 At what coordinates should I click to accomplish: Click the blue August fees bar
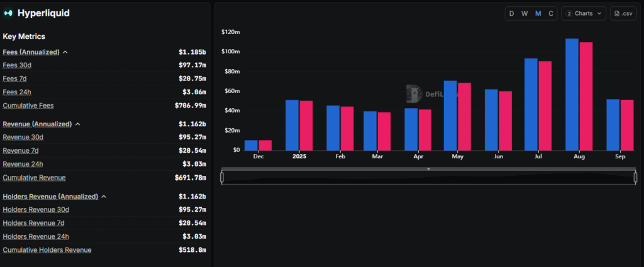(x=572, y=94)
